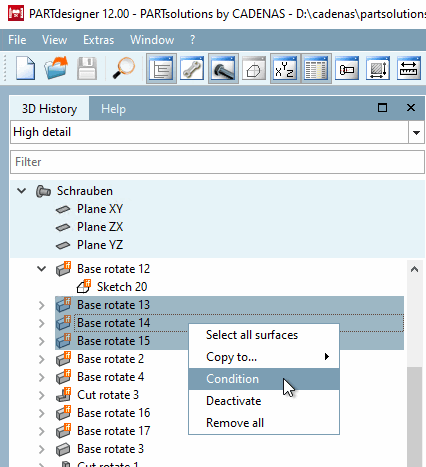Open the File menu
Screen dimensions: 426x467
click(17, 40)
